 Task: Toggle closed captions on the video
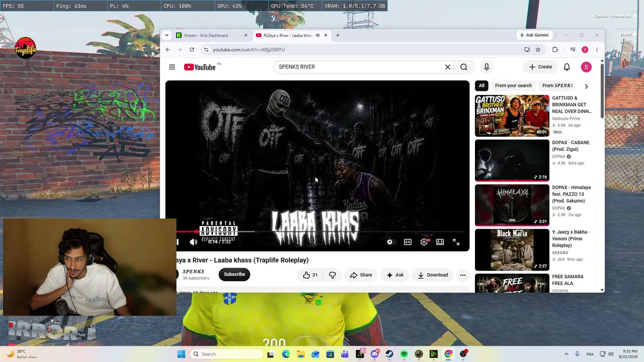click(408, 242)
